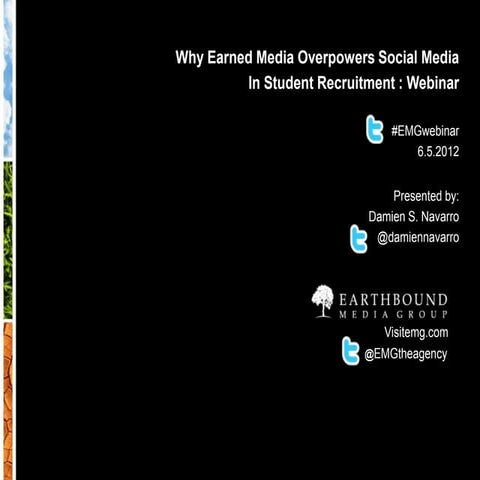Click the Earthbound tree logo
480x480 pixels.
point(322,301)
